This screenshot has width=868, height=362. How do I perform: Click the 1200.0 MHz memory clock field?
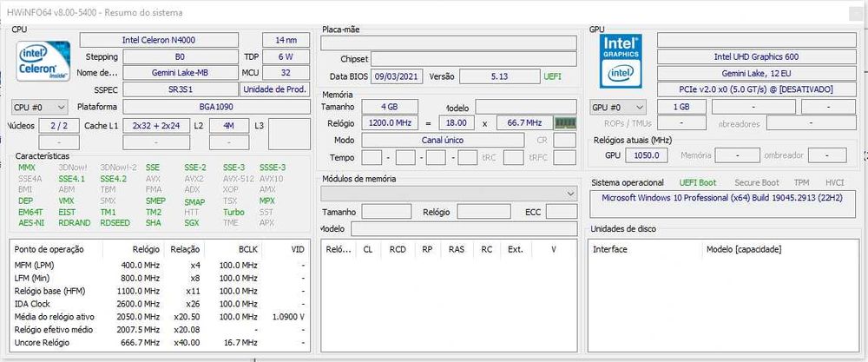click(x=390, y=123)
